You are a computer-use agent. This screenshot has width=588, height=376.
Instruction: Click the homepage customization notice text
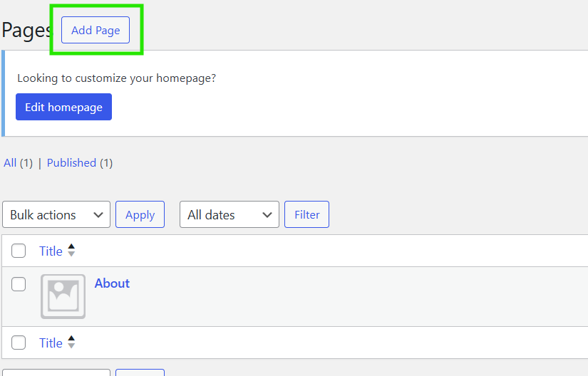[117, 78]
